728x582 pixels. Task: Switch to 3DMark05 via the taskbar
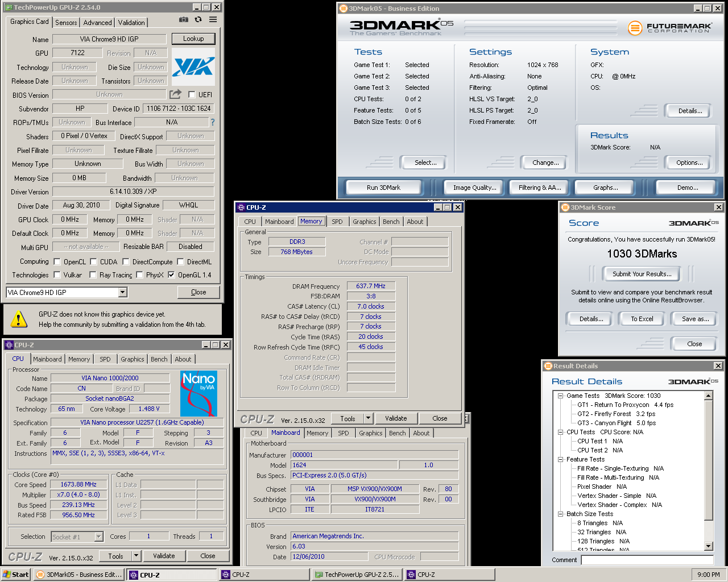point(79,575)
